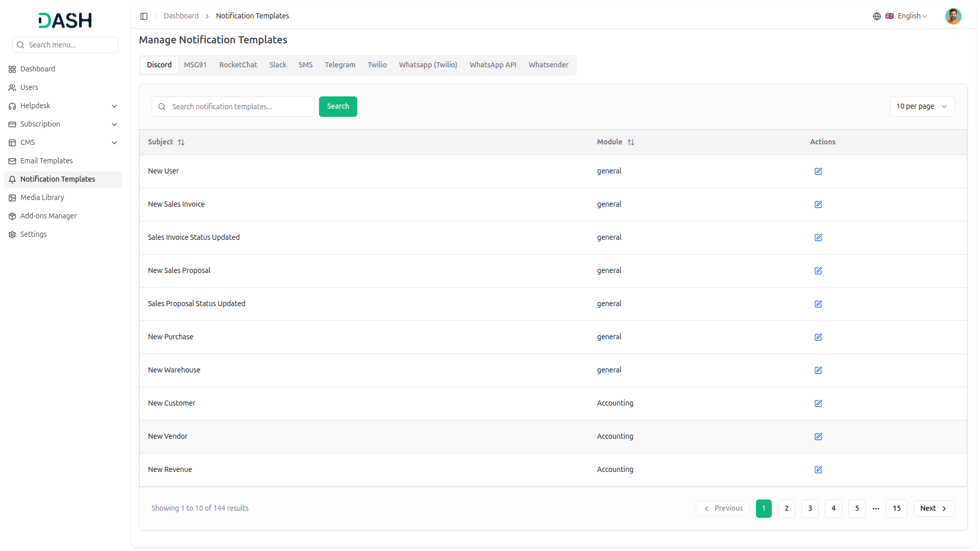
Task: Toggle the sidebar collapse icon
Action: [144, 16]
